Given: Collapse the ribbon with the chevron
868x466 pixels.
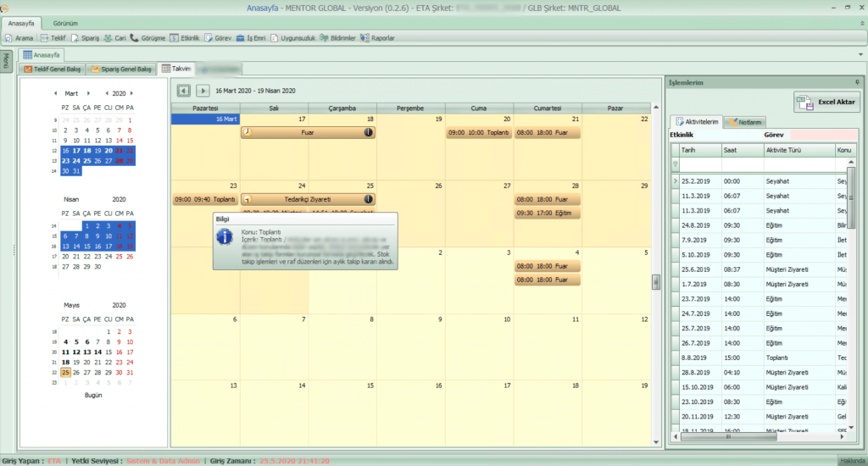Looking at the screenshot, I should (x=862, y=23).
